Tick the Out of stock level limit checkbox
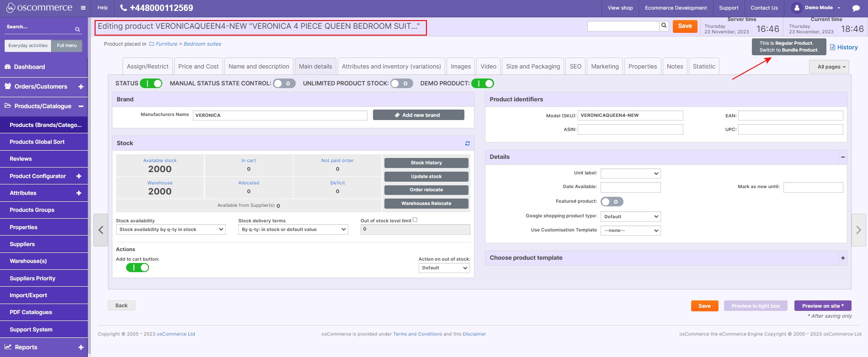 tap(415, 220)
